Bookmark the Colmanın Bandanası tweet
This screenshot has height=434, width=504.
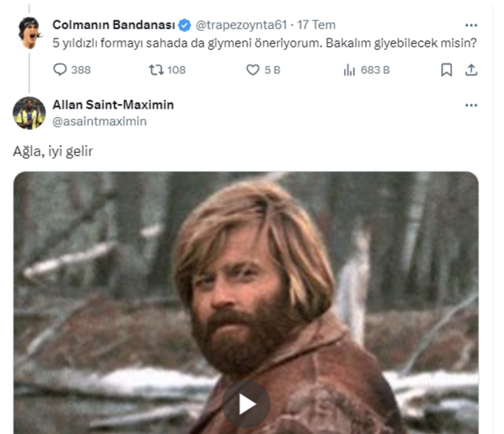[447, 70]
